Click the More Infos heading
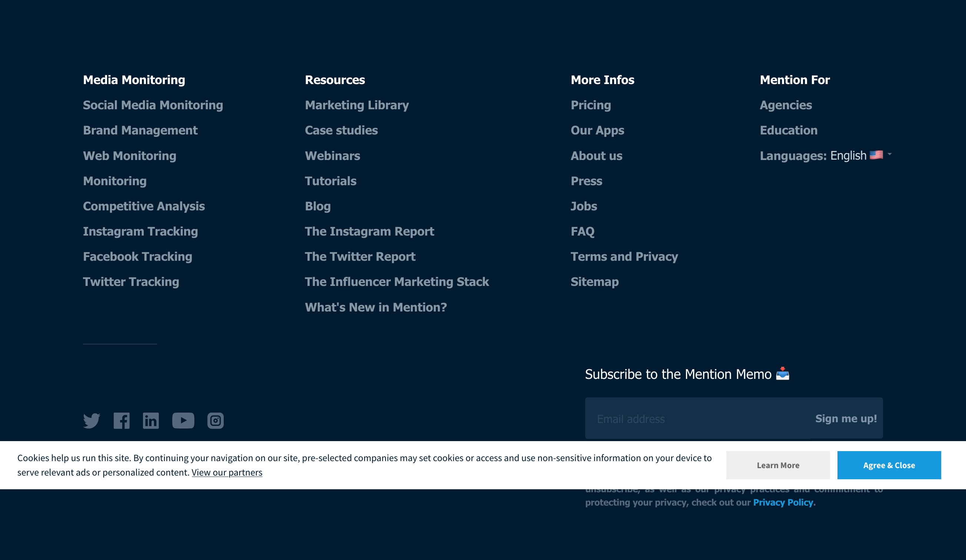966x560 pixels. pyautogui.click(x=602, y=80)
